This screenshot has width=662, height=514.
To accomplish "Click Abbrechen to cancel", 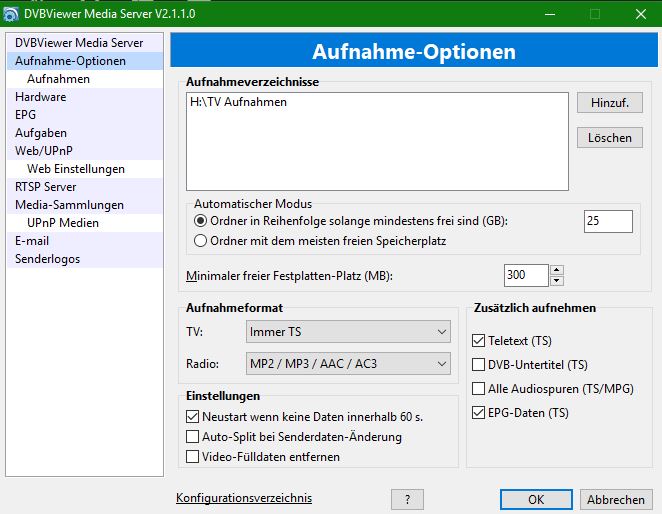I will point(616,500).
